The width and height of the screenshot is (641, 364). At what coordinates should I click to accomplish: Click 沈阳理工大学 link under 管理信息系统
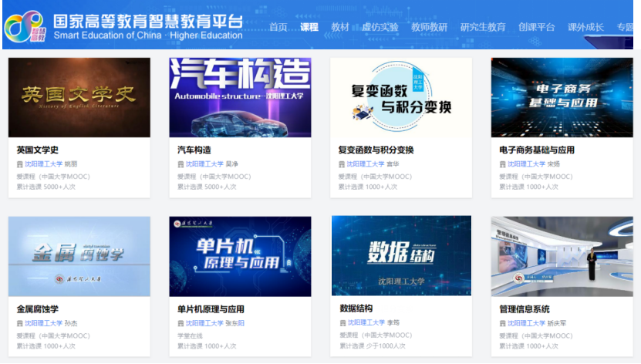coord(527,323)
